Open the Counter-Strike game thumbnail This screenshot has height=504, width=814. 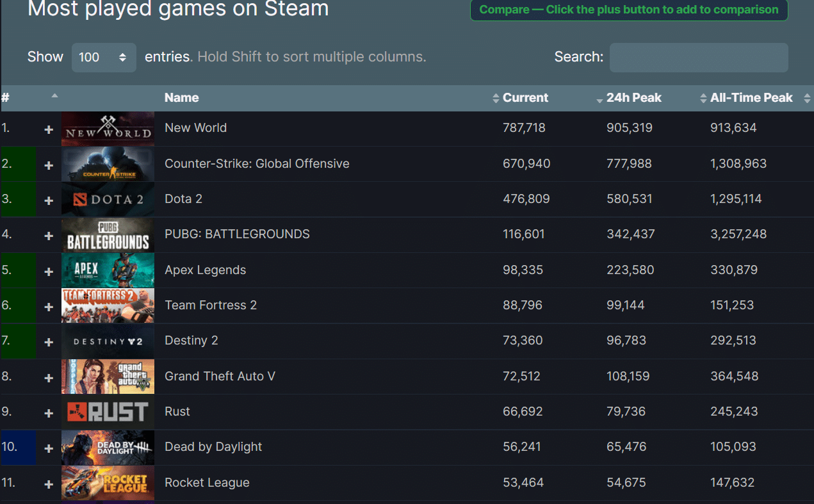[108, 164]
